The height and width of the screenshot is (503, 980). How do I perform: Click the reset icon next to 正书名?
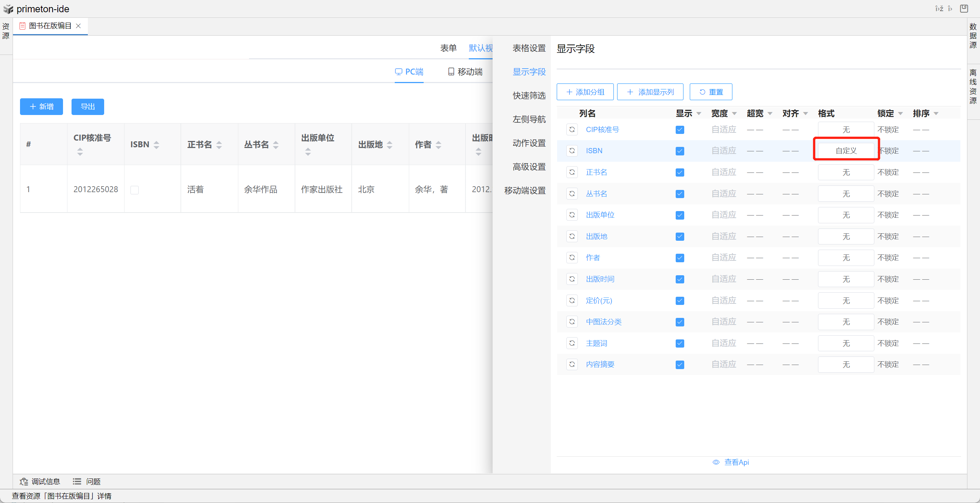(572, 172)
